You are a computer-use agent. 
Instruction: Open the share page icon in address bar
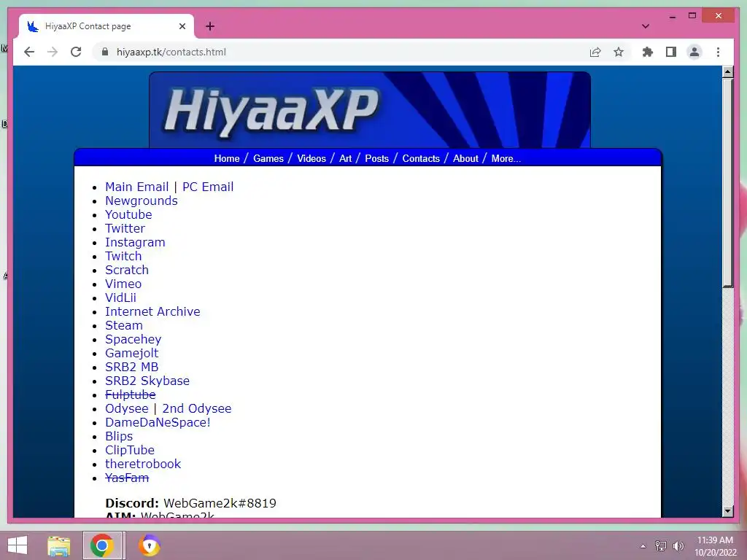pyautogui.click(x=595, y=52)
